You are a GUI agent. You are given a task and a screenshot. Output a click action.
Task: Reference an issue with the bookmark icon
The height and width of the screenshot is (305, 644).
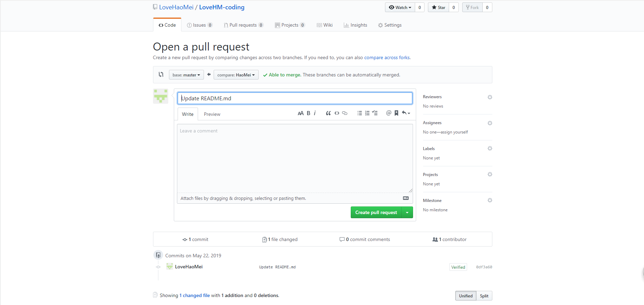tap(396, 113)
